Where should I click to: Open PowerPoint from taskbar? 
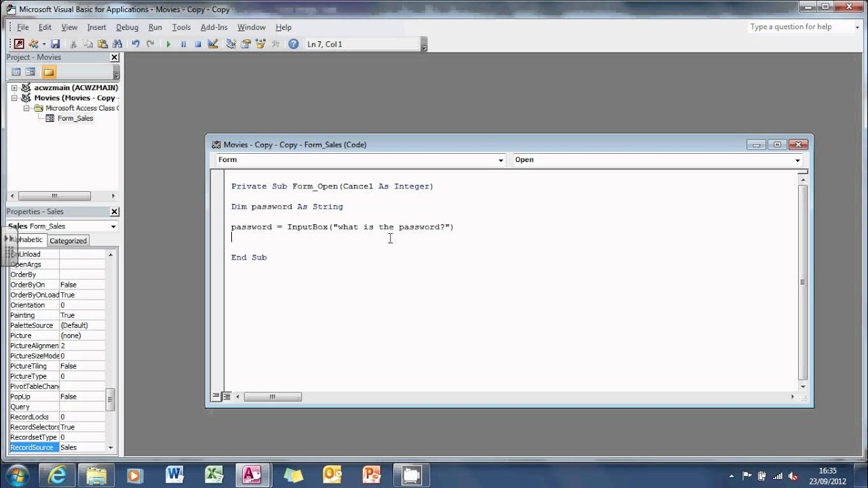click(x=372, y=474)
